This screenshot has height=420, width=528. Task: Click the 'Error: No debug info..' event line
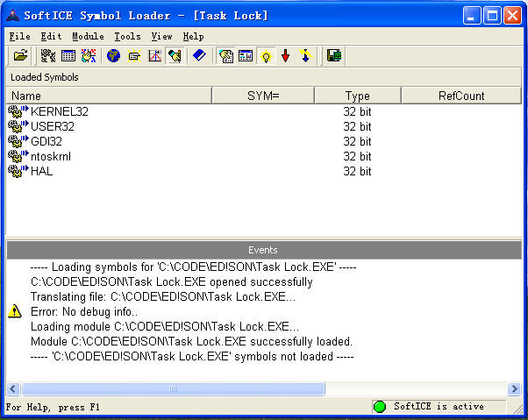click(84, 311)
